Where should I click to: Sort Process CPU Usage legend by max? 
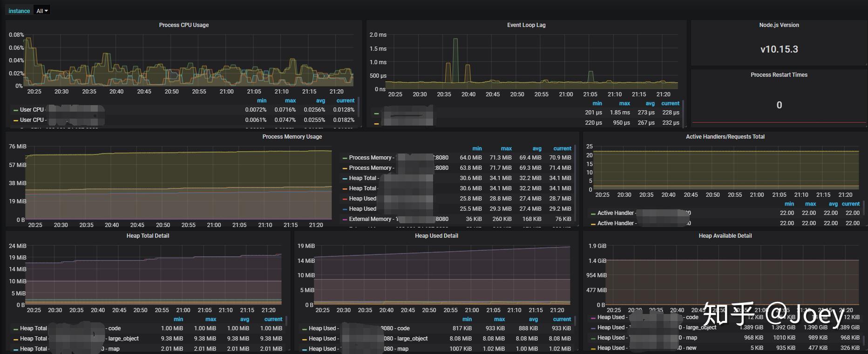click(x=290, y=100)
